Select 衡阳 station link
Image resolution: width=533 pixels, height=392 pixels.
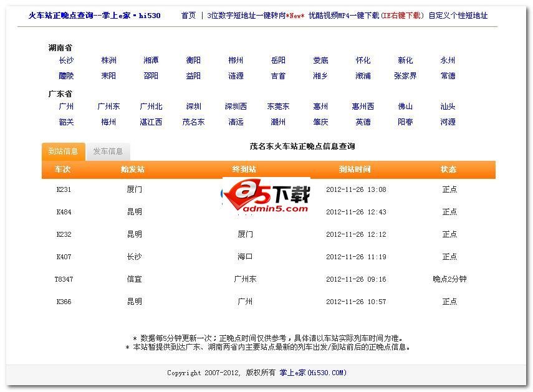click(193, 60)
